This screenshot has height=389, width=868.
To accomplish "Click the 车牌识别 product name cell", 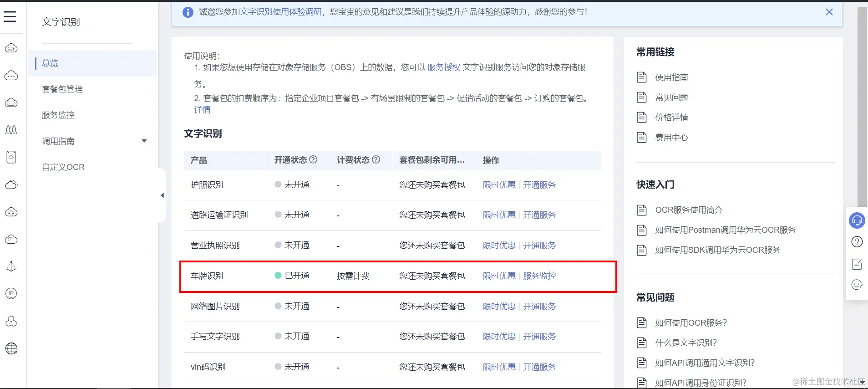I will pyautogui.click(x=207, y=276).
